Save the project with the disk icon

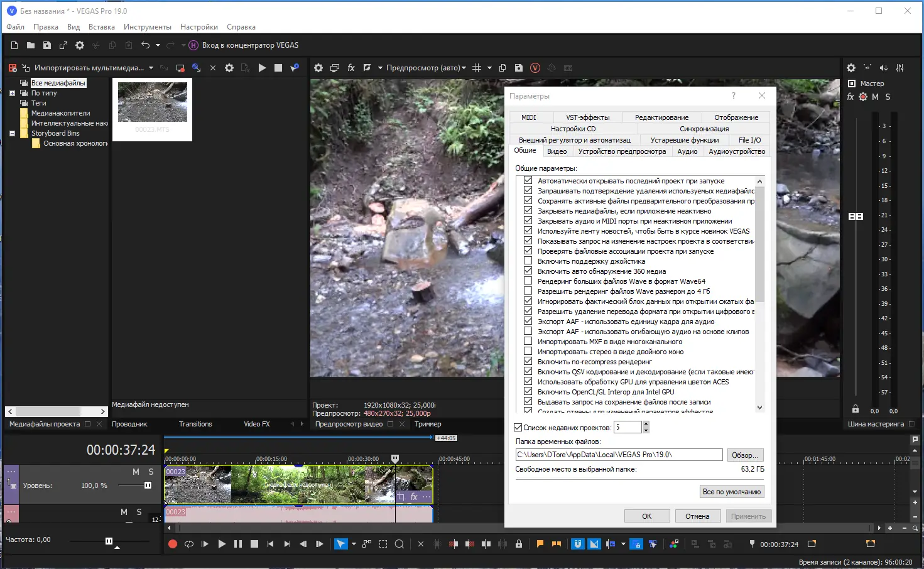tap(47, 45)
